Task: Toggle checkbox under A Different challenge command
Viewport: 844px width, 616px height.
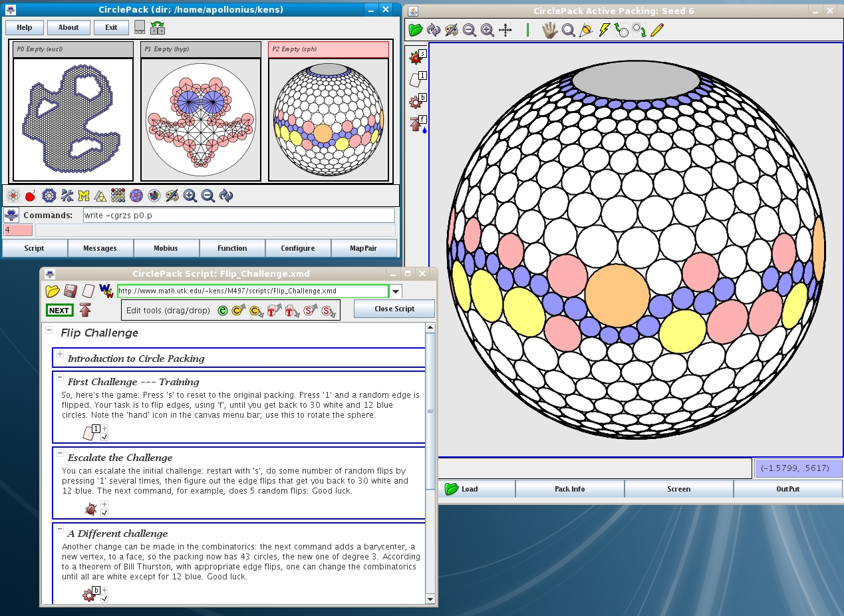Action: [x=104, y=598]
